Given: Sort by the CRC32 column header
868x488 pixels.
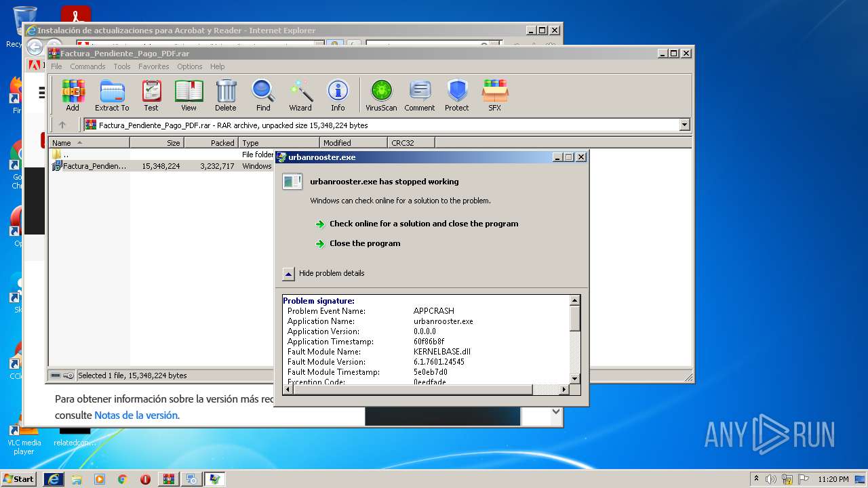Looking at the screenshot, I should [411, 143].
